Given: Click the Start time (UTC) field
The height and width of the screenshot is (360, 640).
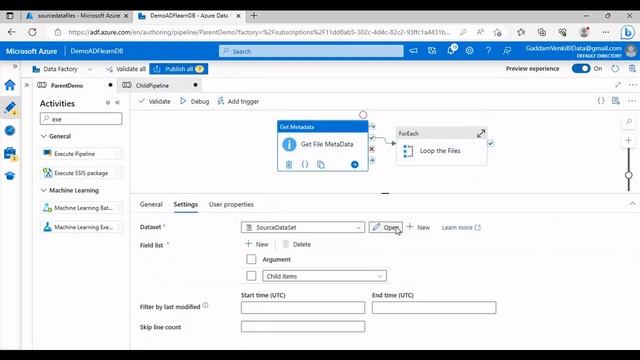Looking at the screenshot, I should click(303, 307).
